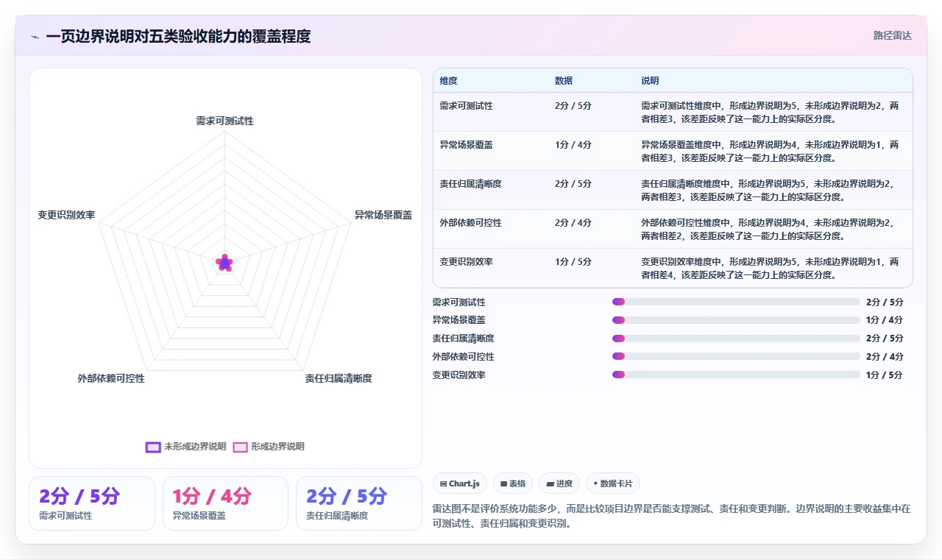Image resolution: width=942 pixels, height=560 pixels.
Task: Click the description text in the 变更识别效率 table row
Action: (770, 268)
